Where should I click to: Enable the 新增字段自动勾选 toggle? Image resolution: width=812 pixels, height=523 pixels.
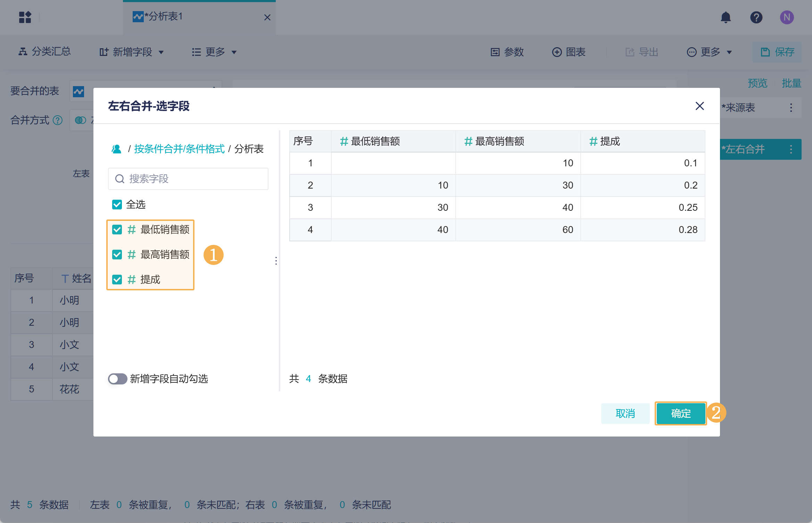pyautogui.click(x=117, y=379)
